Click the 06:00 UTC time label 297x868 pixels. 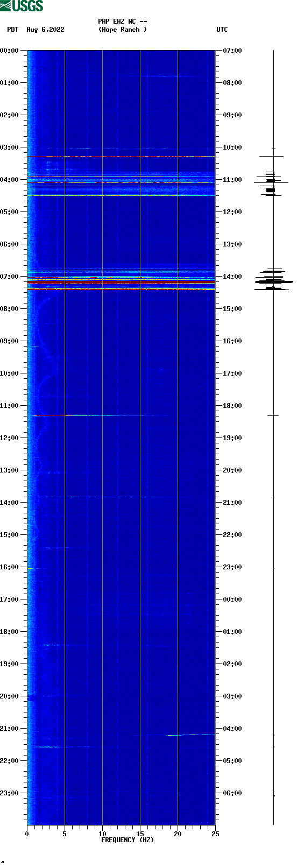click(x=232, y=793)
